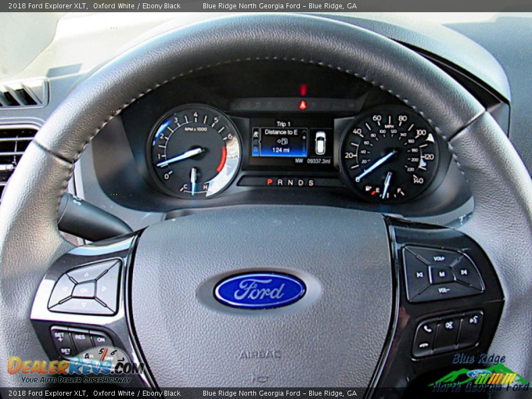Decrease cruise speed with SET- button
Image resolution: width=532 pixels, height=399 pixels.
pyautogui.click(x=65, y=351)
